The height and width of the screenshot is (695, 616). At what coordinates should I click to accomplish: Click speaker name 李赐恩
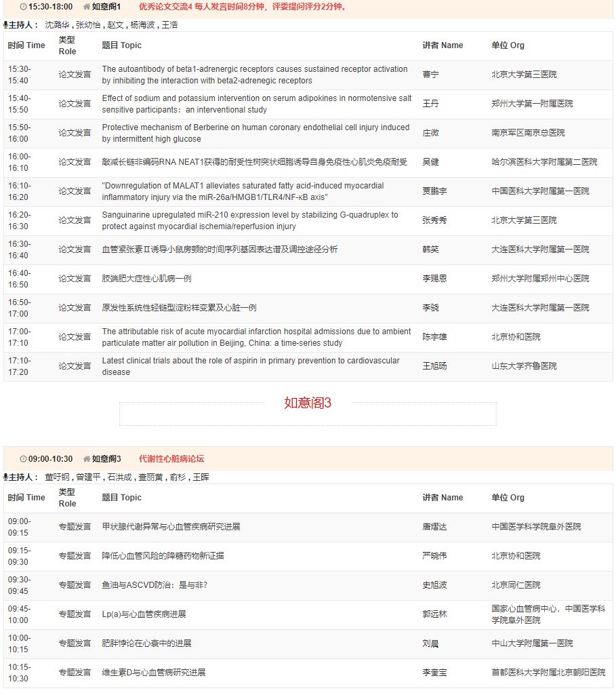click(x=434, y=279)
